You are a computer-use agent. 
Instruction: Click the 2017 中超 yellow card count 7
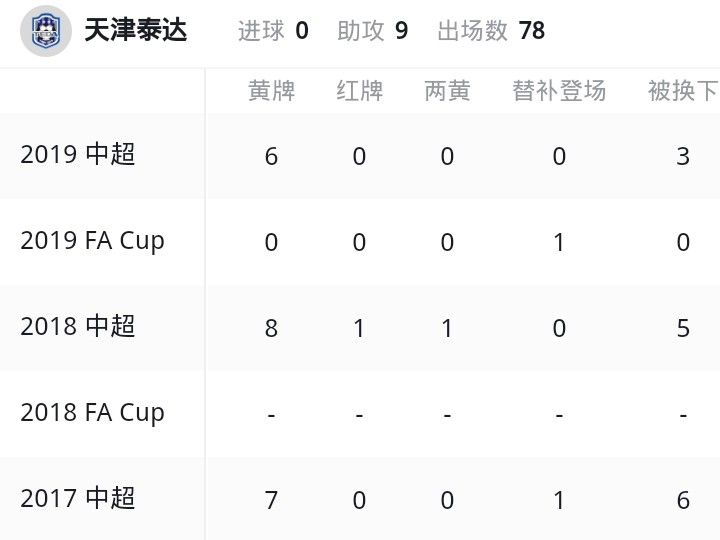tap(272, 500)
